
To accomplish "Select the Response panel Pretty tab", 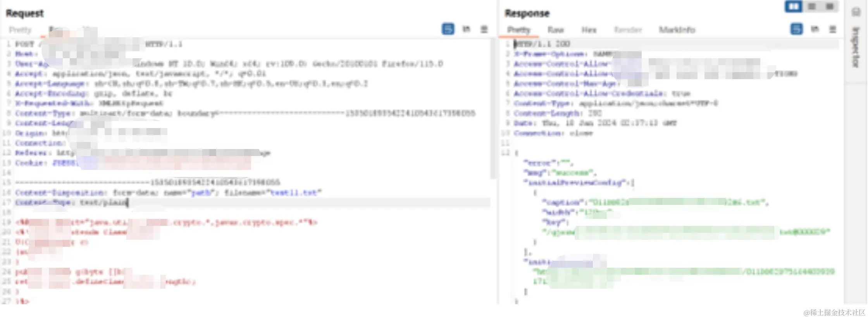I will pyautogui.click(x=518, y=30).
